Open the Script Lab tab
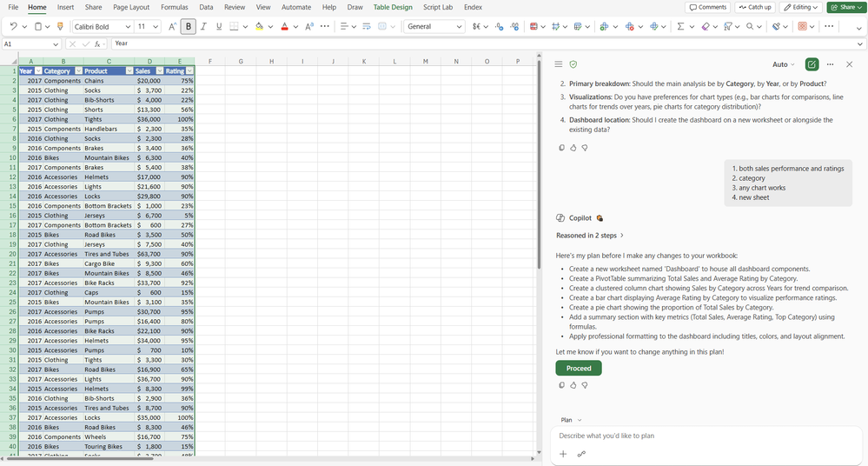Screen dimensions: 868x466 438,7
